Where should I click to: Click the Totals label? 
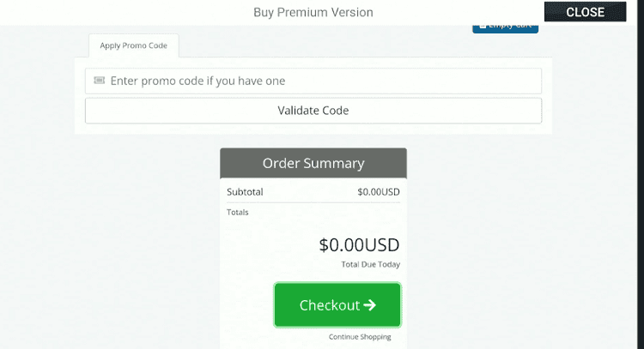click(238, 212)
